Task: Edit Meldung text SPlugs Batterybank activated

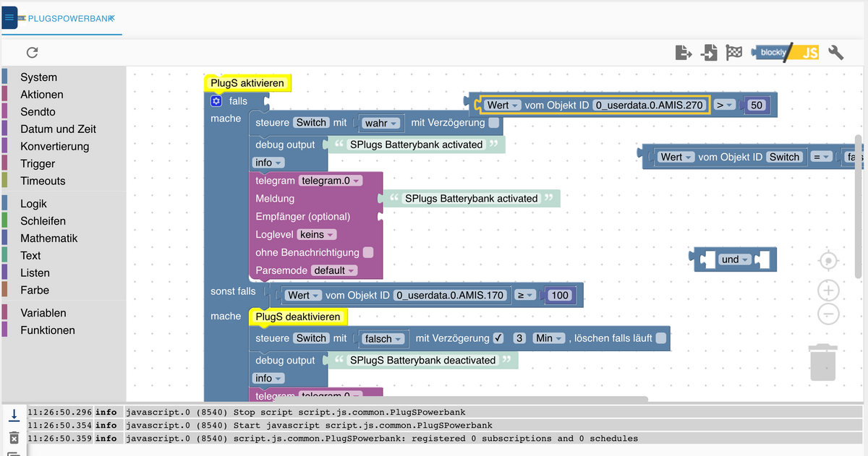Action: click(471, 198)
